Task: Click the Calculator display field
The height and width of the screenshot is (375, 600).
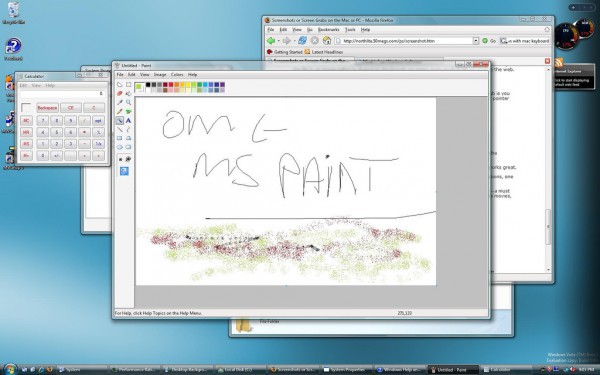Action: point(62,94)
